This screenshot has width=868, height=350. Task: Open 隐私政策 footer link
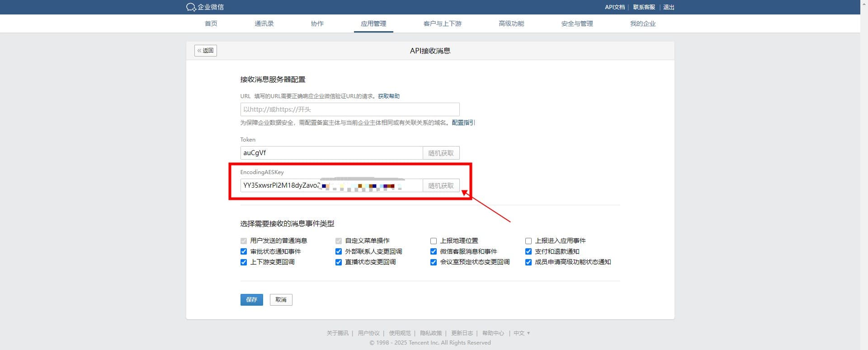coord(431,333)
